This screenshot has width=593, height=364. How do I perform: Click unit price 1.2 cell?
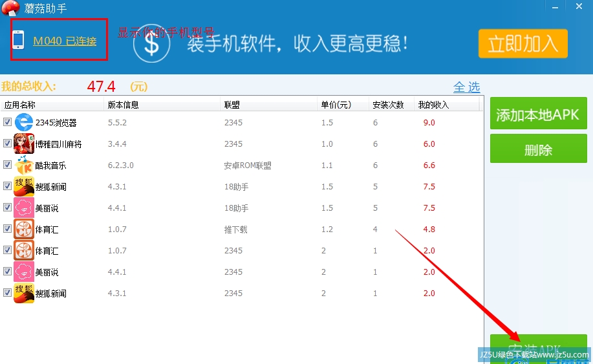click(x=327, y=229)
